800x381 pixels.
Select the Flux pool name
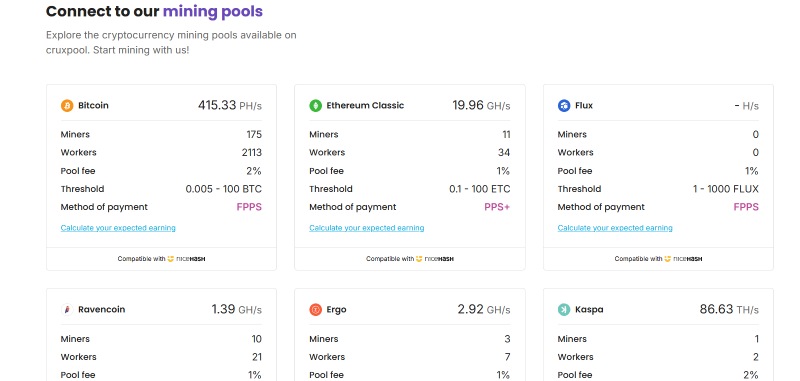pyautogui.click(x=584, y=106)
